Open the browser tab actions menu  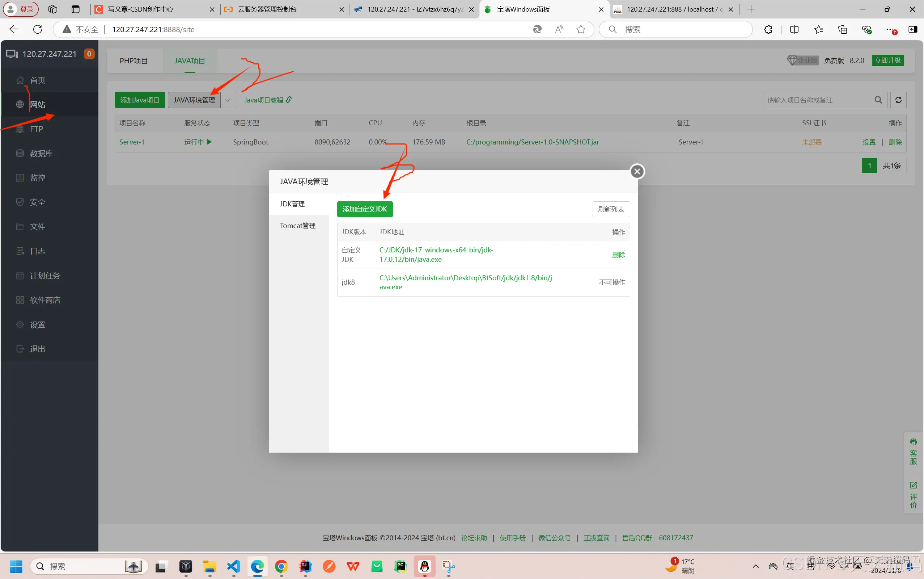(x=75, y=9)
